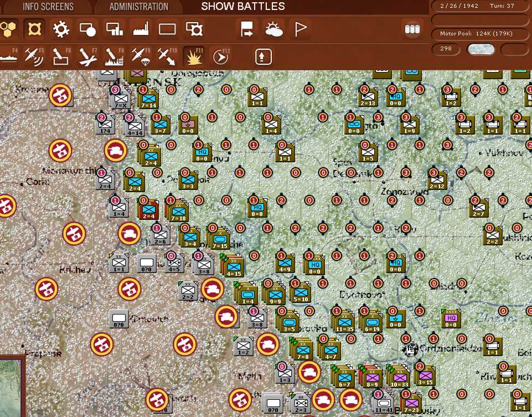Select the German unit labeled 2=6
Screen dimensions: 532x417
coord(160,235)
